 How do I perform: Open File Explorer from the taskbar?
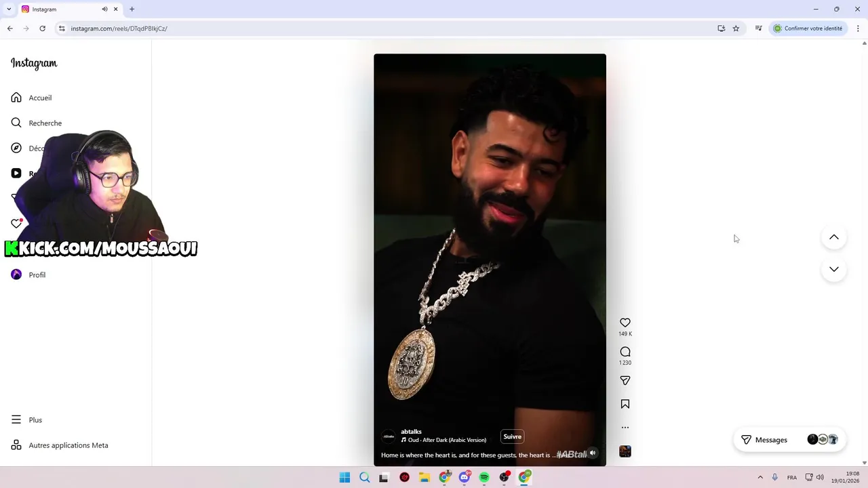click(x=425, y=477)
